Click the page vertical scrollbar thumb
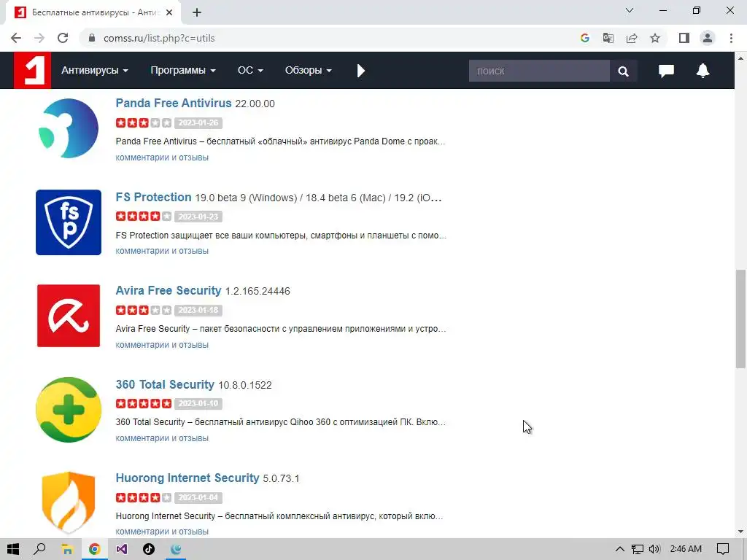Image resolution: width=747 pixels, height=560 pixels. point(740,319)
